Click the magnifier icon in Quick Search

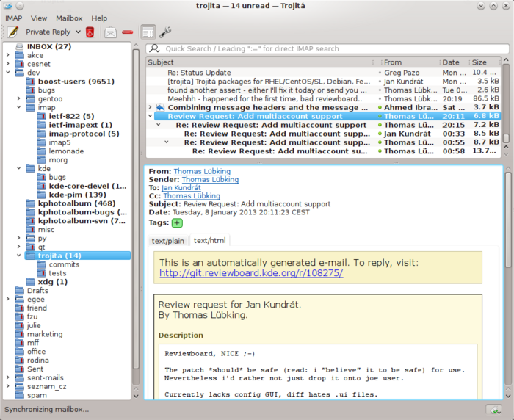pyautogui.click(x=154, y=48)
